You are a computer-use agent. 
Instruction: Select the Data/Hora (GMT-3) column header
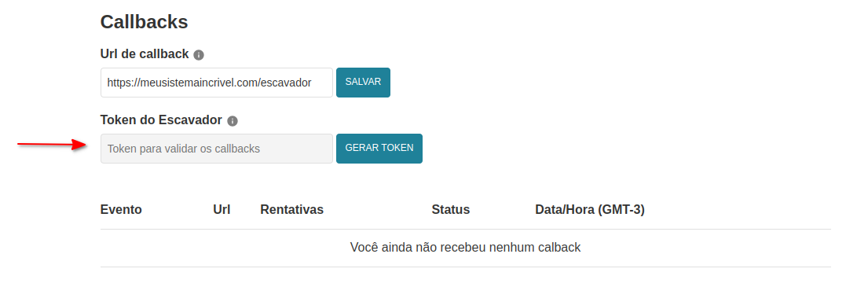pyautogui.click(x=590, y=209)
